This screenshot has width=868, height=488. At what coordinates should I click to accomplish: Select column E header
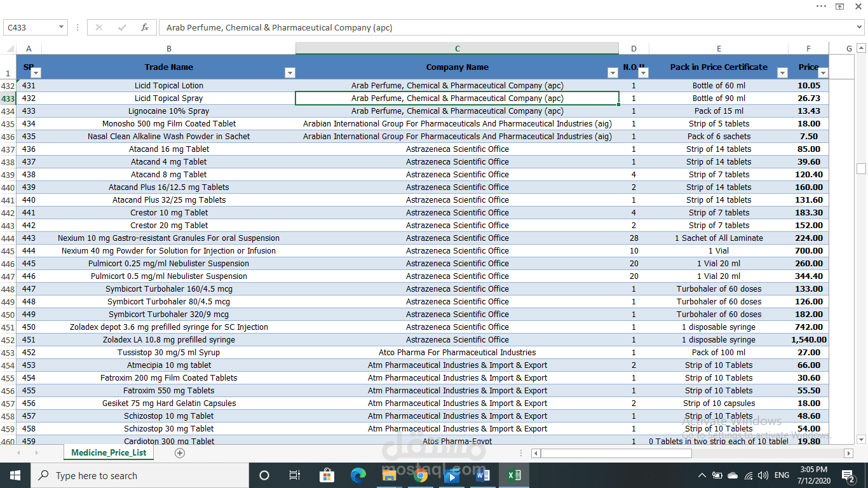719,48
